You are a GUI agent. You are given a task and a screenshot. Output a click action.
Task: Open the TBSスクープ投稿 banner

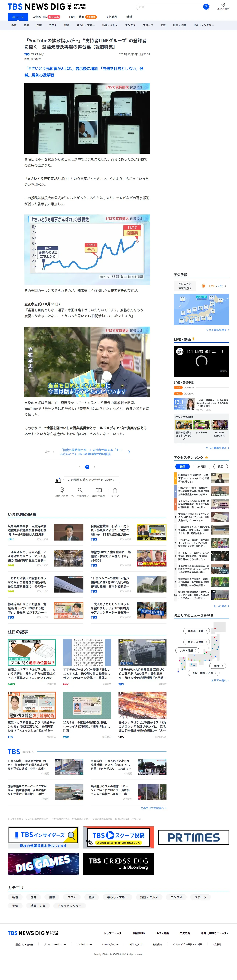point(118,837)
